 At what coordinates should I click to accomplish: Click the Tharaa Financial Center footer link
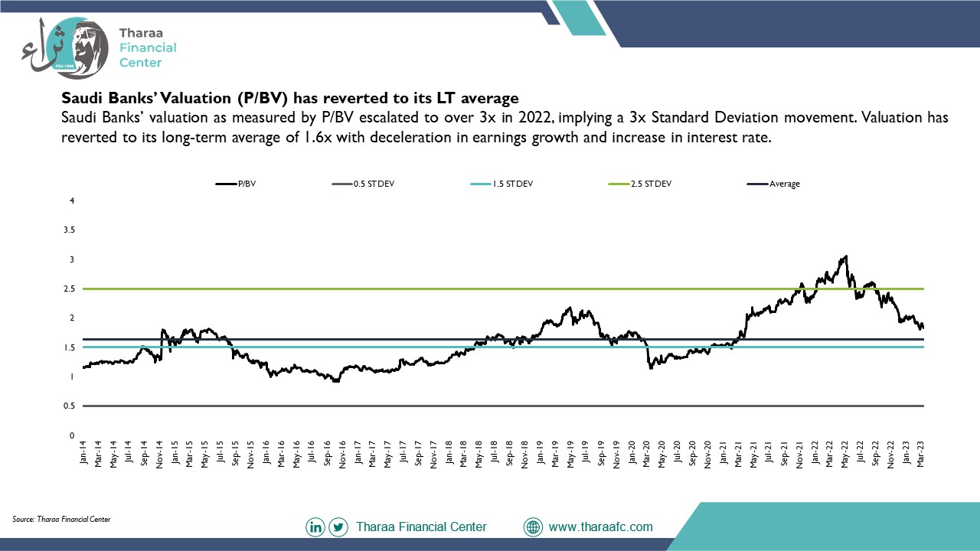[421, 527]
